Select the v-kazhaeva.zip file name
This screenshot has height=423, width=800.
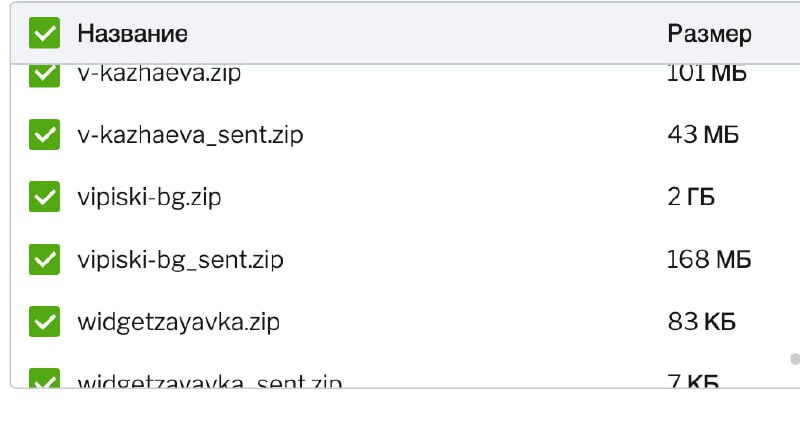(x=159, y=74)
